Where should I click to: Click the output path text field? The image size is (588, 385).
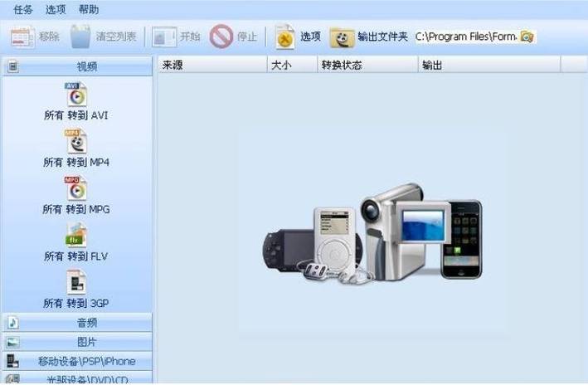(x=466, y=37)
